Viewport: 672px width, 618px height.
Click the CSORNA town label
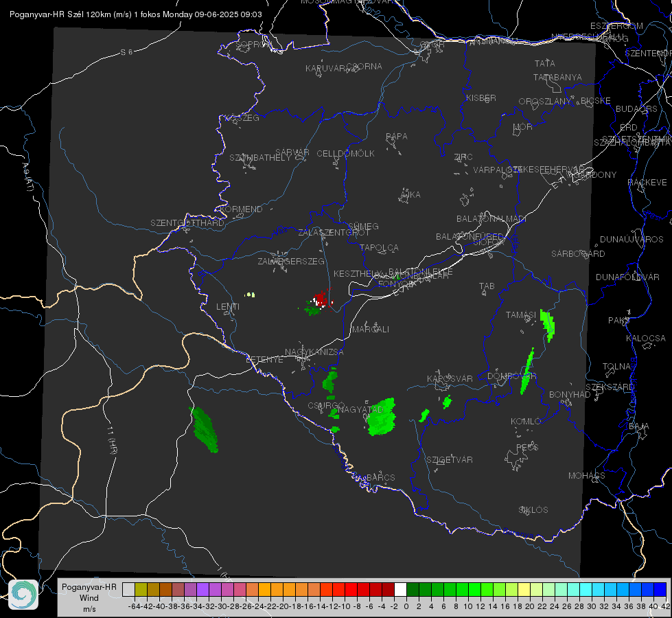tap(364, 67)
